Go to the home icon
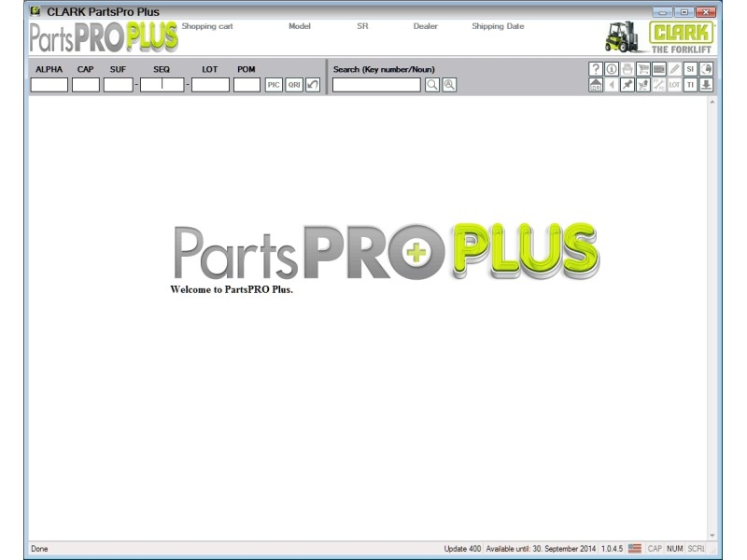 coord(596,85)
